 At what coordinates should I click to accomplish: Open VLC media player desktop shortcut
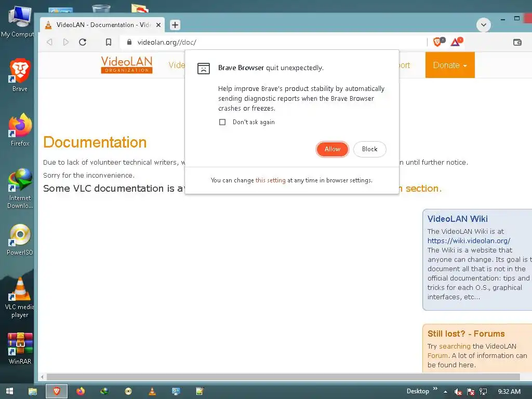click(20, 298)
